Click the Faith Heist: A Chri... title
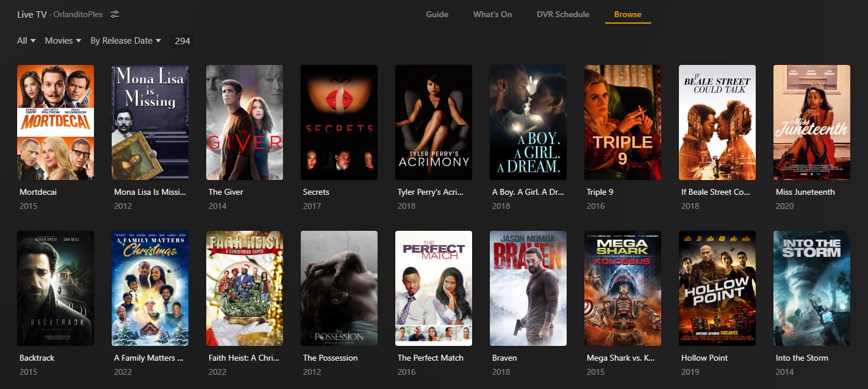 (244, 358)
